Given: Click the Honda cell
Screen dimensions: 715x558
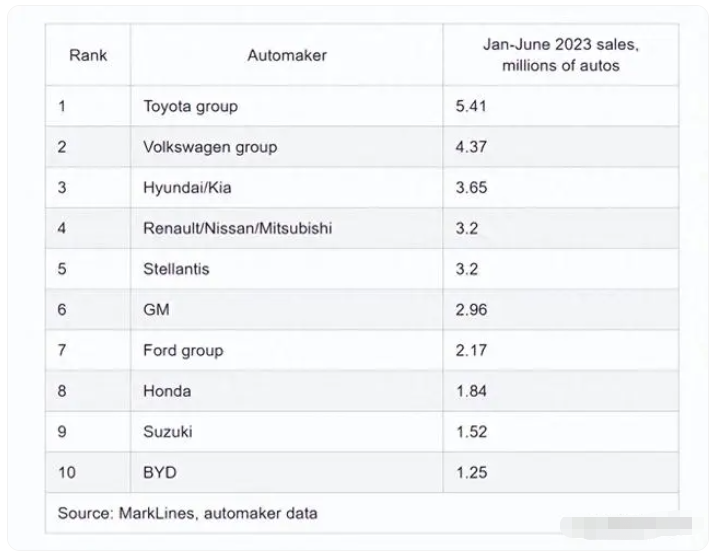Looking at the screenshot, I should pos(167,391).
